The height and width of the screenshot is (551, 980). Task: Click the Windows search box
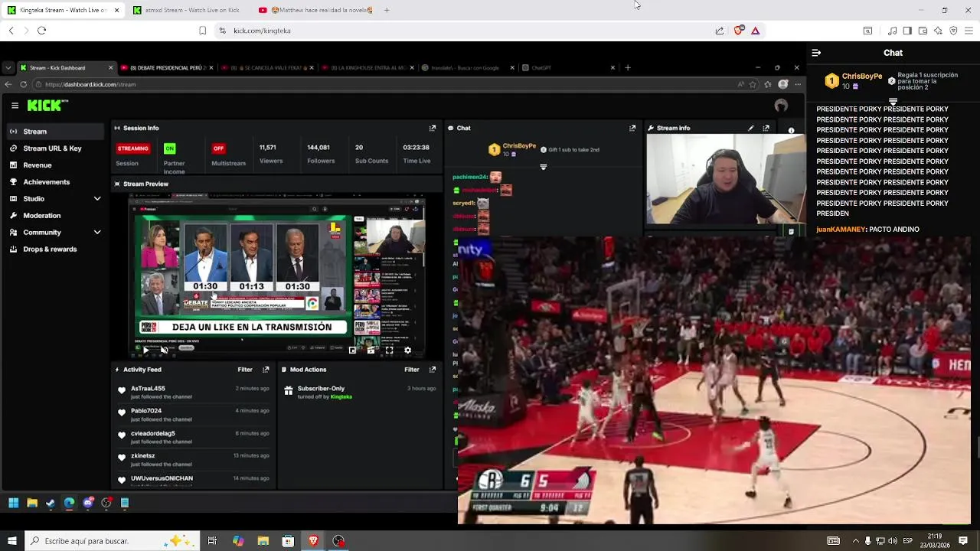point(111,541)
